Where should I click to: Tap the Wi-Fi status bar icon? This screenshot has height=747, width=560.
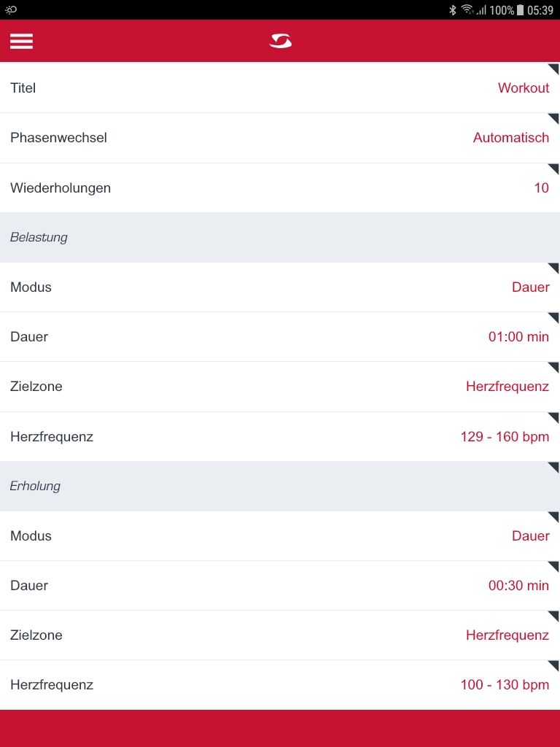[467, 9]
